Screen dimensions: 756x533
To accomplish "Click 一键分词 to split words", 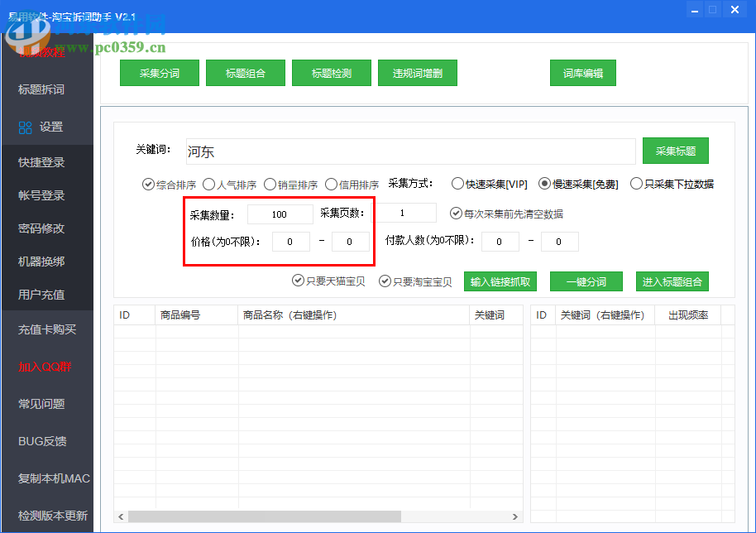I will pyautogui.click(x=586, y=281).
